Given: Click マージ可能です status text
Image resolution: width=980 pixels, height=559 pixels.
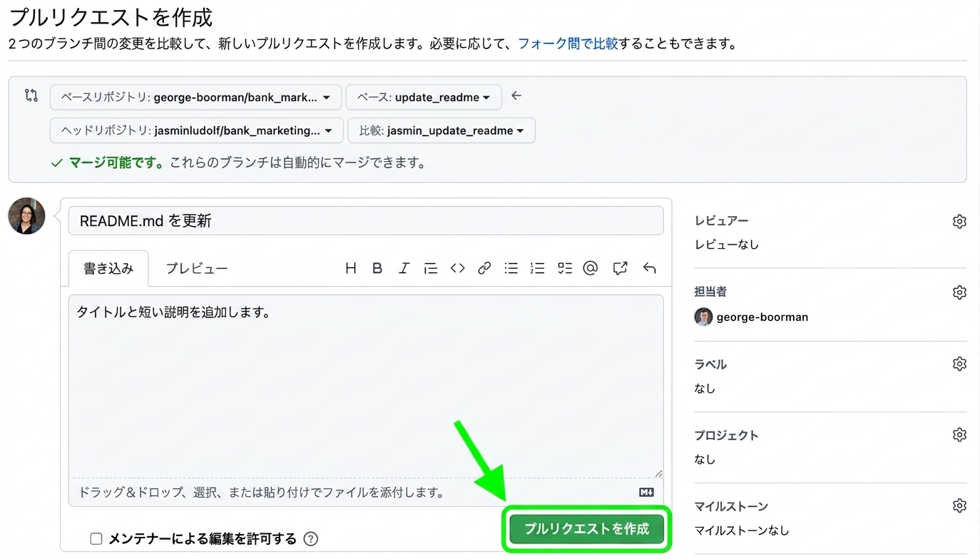Looking at the screenshot, I should pyautogui.click(x=118, y=163).
